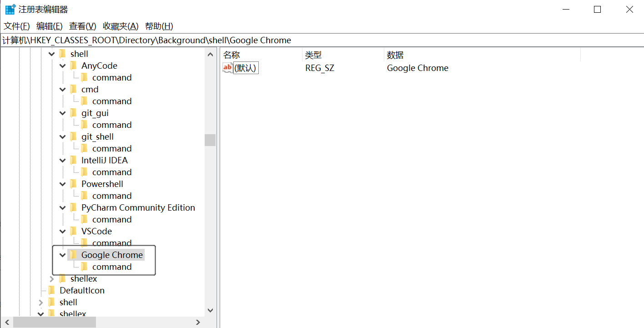The height and width of the screenshot is (328, 644).
Task: Click the tree horizontal scrollbar thumb
Action: (55, 322)
